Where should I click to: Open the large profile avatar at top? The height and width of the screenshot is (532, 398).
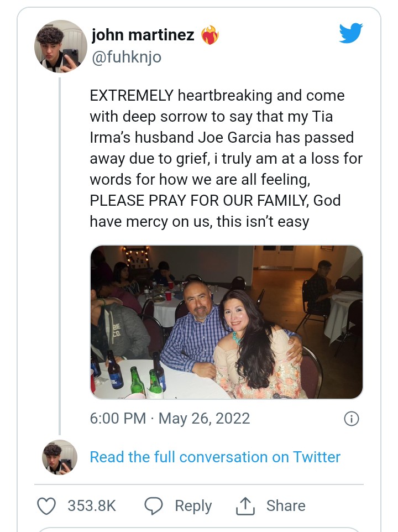coord(61,46)
